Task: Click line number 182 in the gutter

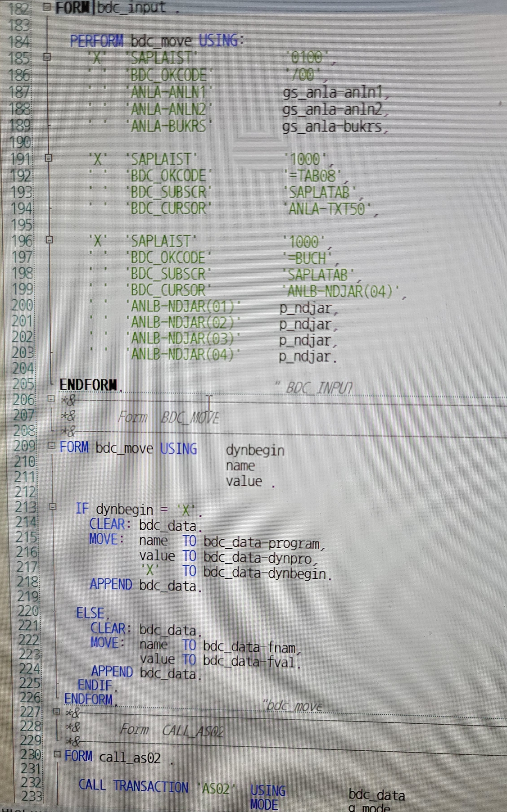Action: point(18,8)
